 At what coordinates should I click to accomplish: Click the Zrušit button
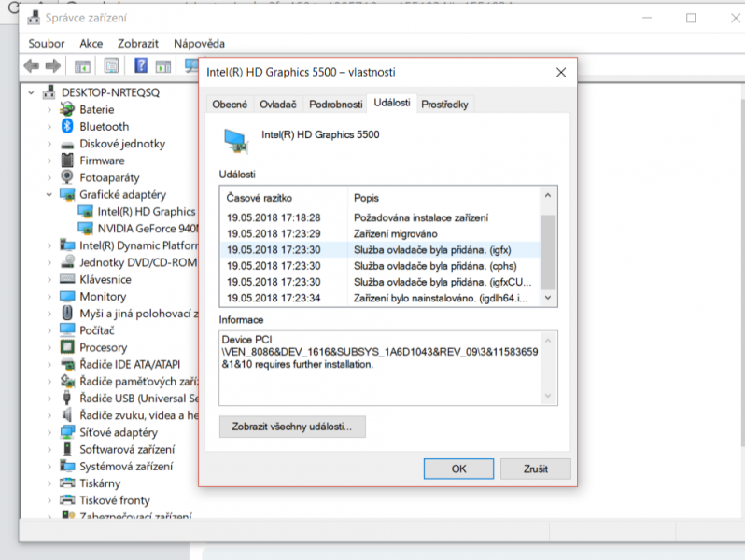(x=536, y=469)
